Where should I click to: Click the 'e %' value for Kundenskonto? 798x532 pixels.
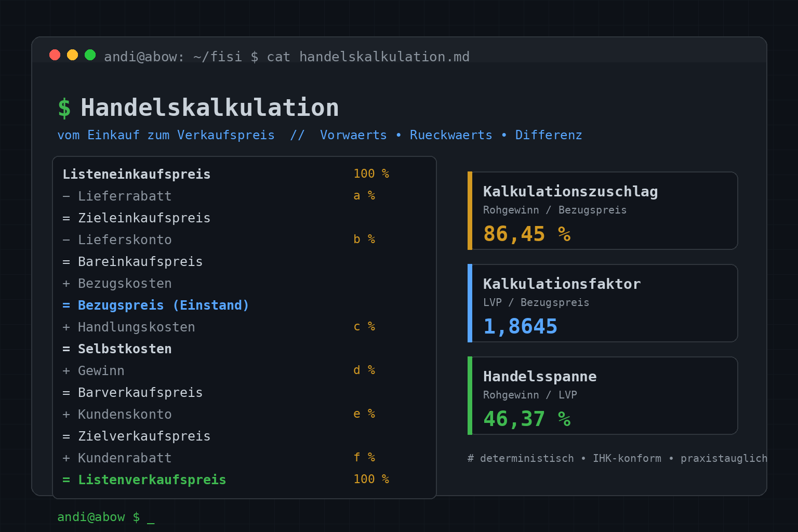(x=364, y=414)
